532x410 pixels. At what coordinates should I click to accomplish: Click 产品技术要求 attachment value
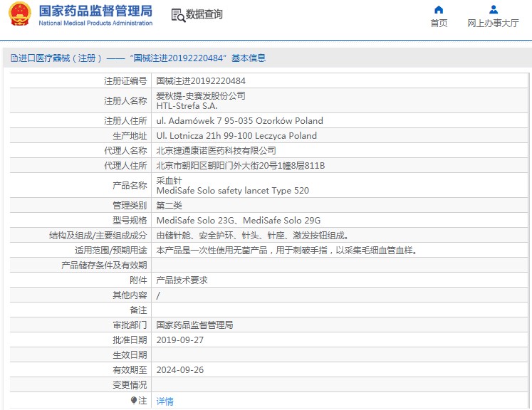[182, 280]
